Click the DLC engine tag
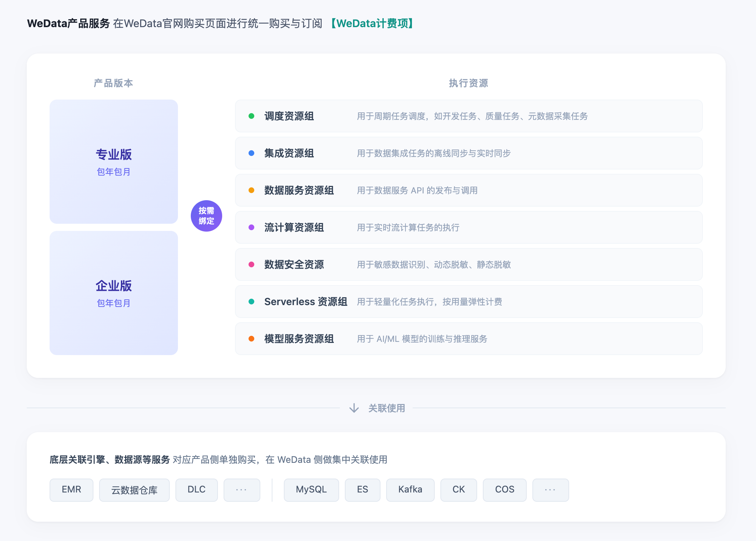Image resolution: width=756 pixels, height=541 pixels. coord(196,490)
